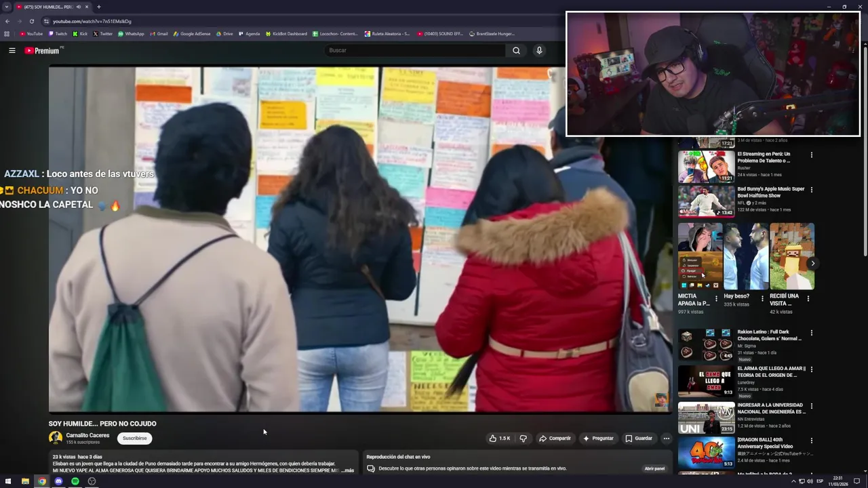This screenshot has width=868, height=488.
Task: Open OBS Studio from taskbar
Action: 92,481
